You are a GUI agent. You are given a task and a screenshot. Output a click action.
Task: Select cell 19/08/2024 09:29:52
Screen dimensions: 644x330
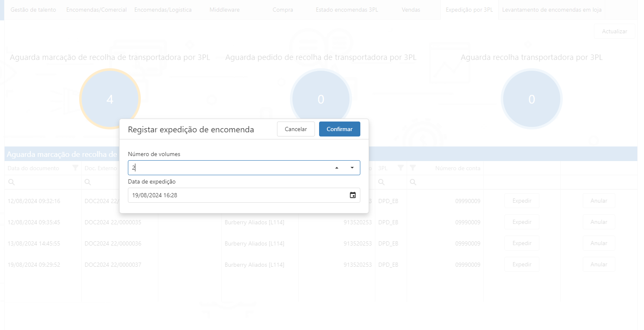(34, 265)
